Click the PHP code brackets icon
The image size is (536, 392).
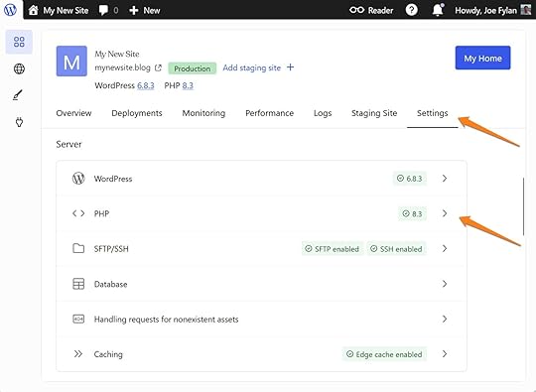78,213
